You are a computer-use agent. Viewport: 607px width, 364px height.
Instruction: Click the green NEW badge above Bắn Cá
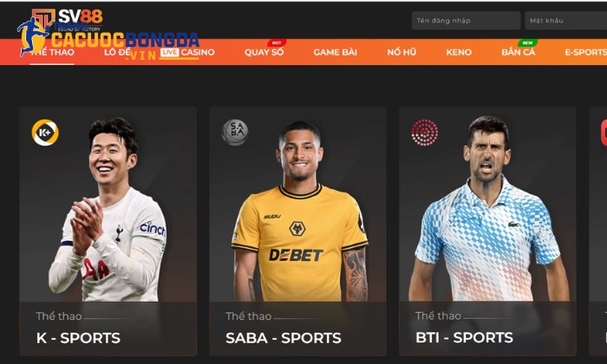tap(527, 43)
